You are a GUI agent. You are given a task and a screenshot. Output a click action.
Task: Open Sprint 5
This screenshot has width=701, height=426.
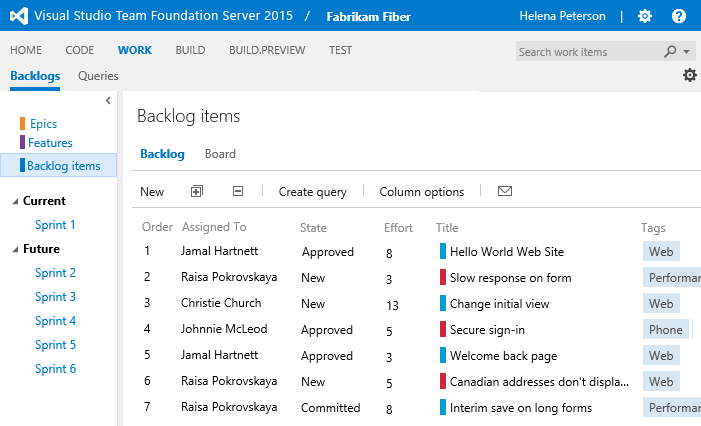pyautogui.click(x=55, y=345)
